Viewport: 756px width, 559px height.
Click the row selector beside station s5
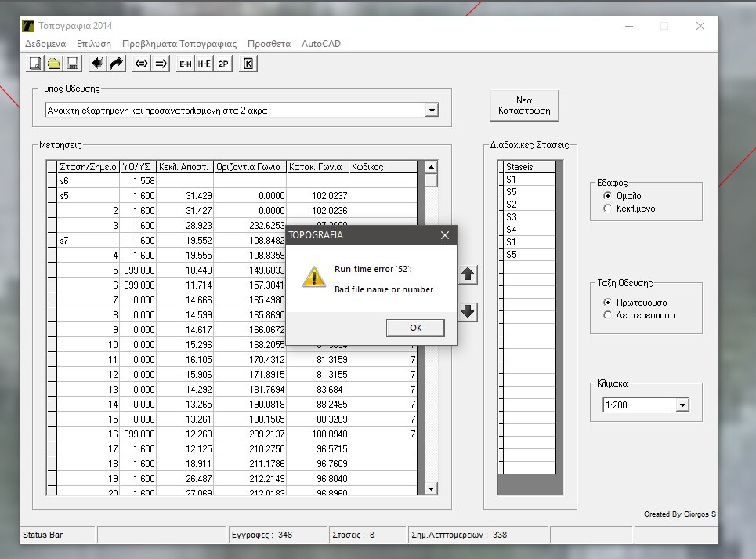[x=52, y=196]
